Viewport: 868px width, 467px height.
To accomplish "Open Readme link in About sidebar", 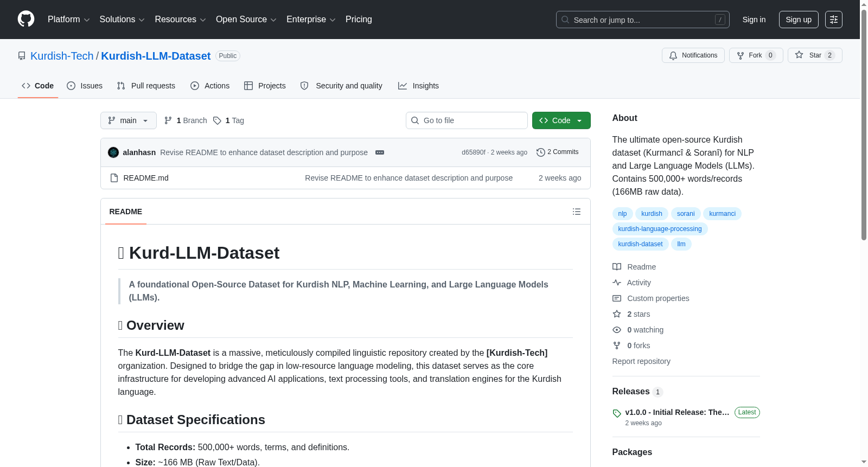I will click(x=634, y=267).
